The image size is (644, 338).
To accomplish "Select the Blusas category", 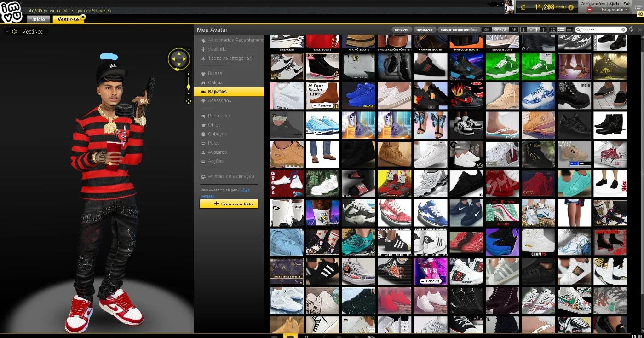I will coord(215,73).
